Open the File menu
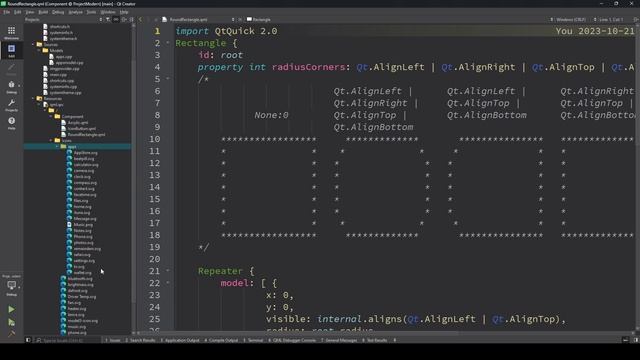The image size is (640, 360). (7, 12)
